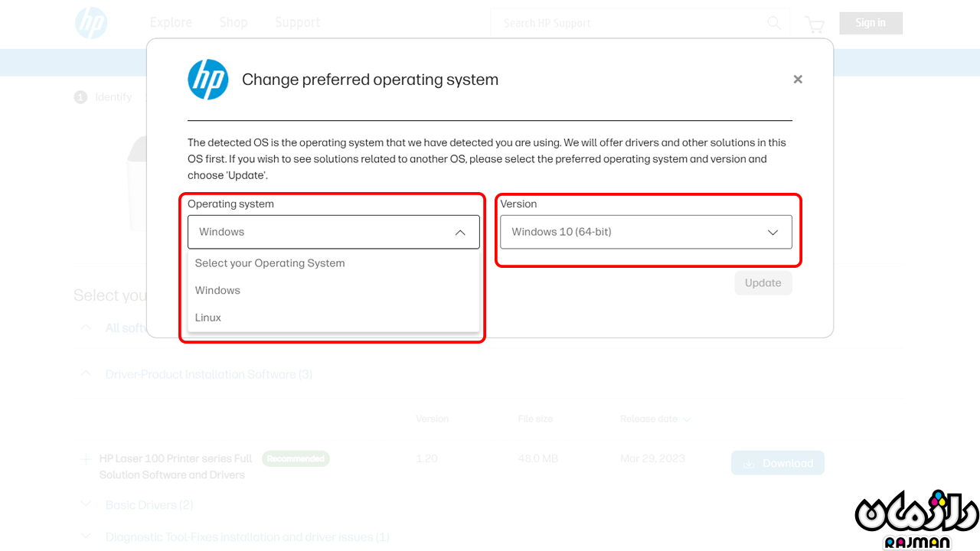The image size is (980, 551).
Task: Select Linux from the OS list
Action: tap(334, 318)
